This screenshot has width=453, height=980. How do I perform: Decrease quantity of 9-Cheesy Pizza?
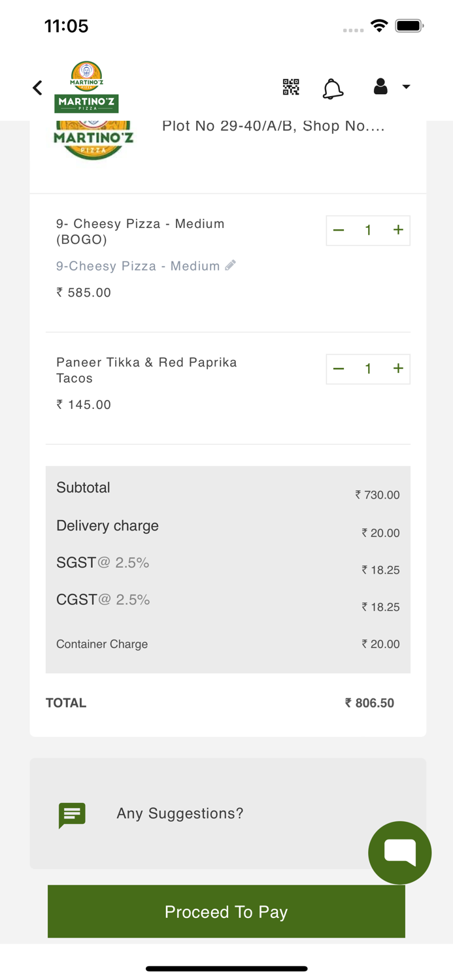pos(339,230)
